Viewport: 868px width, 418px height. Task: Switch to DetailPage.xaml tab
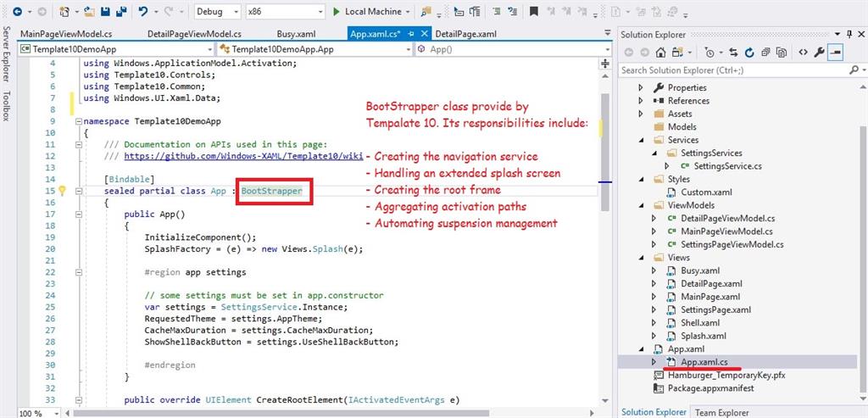point(465,34)
